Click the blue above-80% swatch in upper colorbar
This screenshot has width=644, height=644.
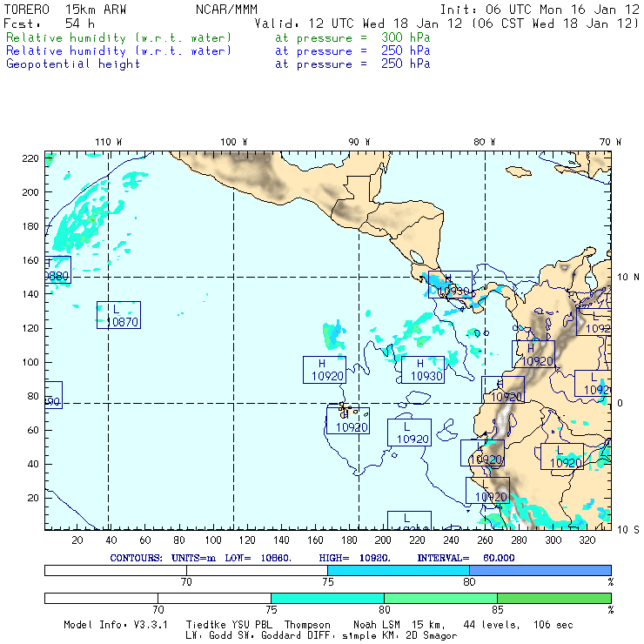tap(540, 570)
